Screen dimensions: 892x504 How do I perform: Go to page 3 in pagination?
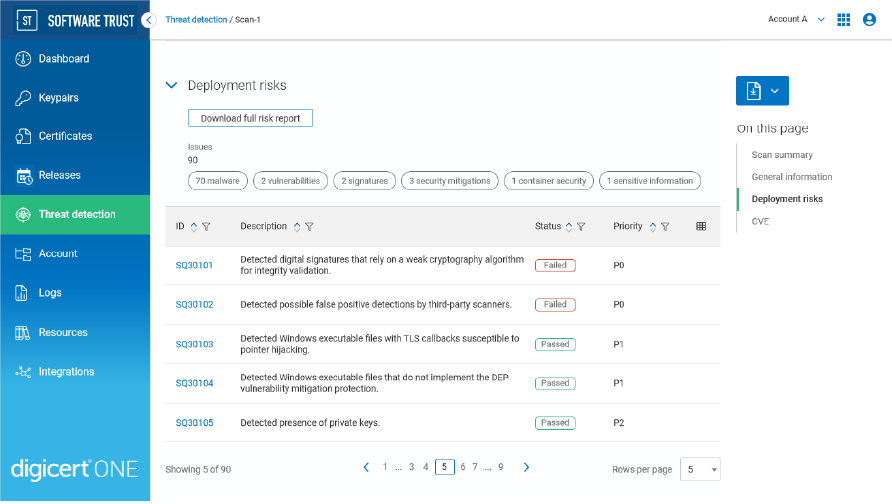coord(411,468)
